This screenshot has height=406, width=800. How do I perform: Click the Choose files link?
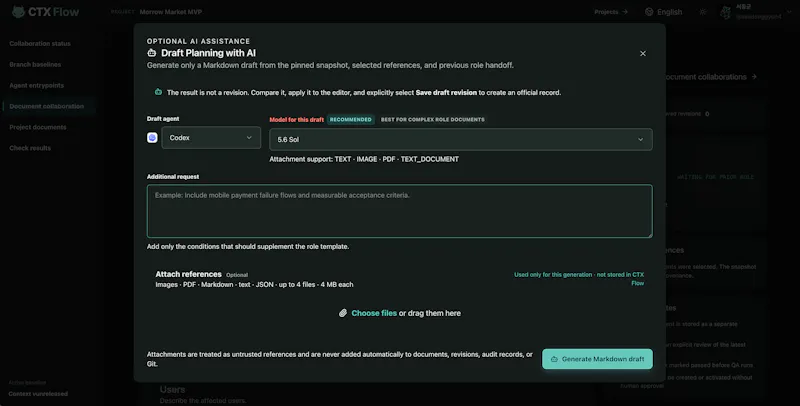(x=374, y=313)
